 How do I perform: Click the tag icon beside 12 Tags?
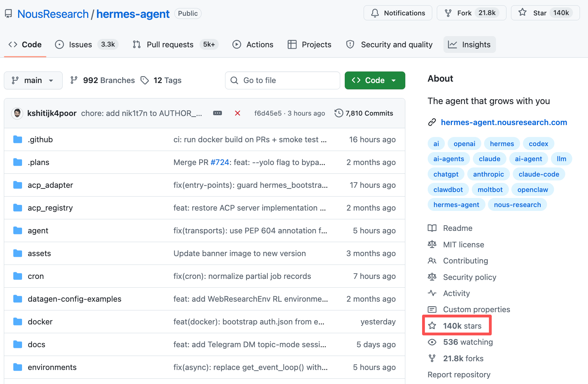point(145,80)
